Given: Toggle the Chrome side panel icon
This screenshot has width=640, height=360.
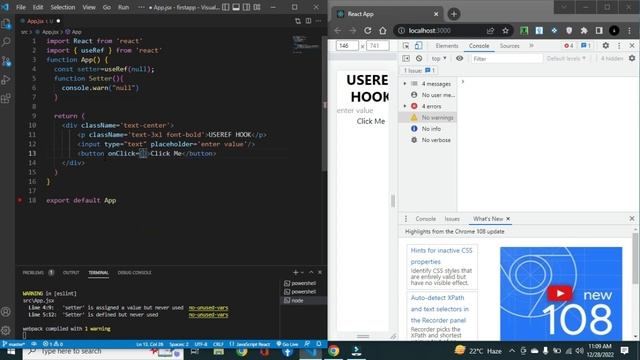Looking at the screenshot, I should pos(599,31).
